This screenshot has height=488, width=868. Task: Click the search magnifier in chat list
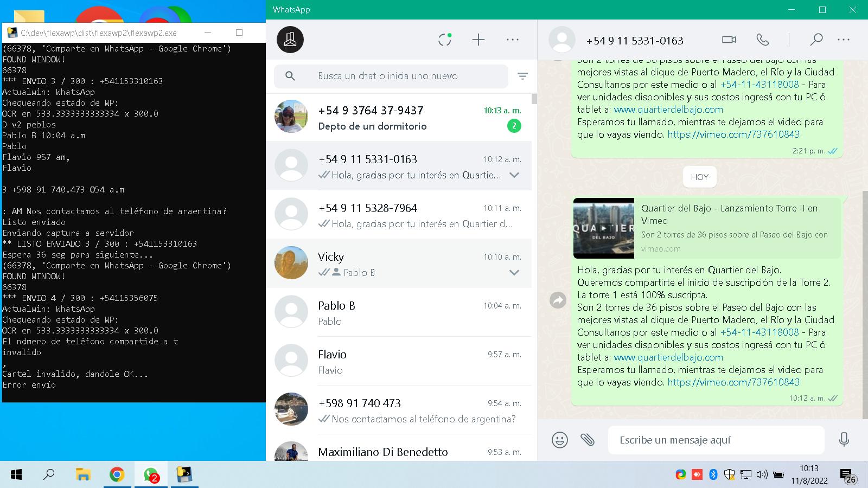pyautogui.click(x=290, y=76)
